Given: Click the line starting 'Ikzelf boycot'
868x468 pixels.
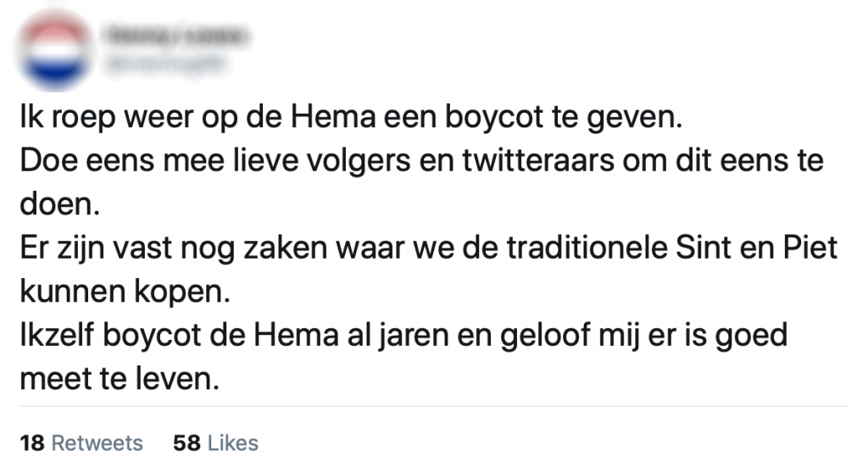Looking at the screenshot, I should pyautogui.click(x=403, y=337).
